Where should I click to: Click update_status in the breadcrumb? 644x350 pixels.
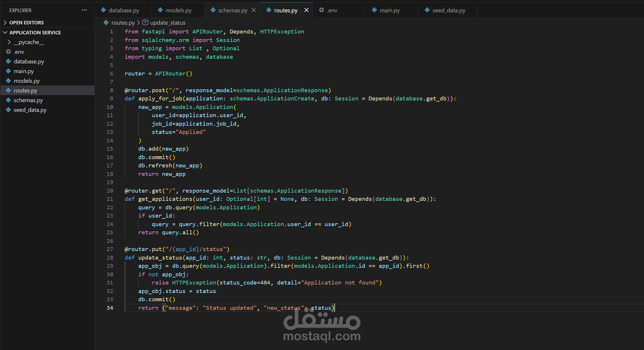point(168,23)
